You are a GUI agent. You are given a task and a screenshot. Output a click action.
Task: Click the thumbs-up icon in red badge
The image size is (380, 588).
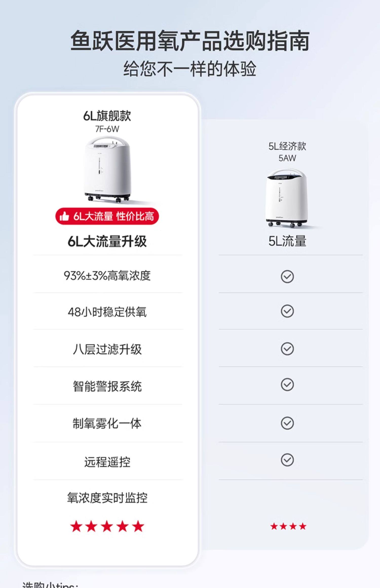coord(64,217)
